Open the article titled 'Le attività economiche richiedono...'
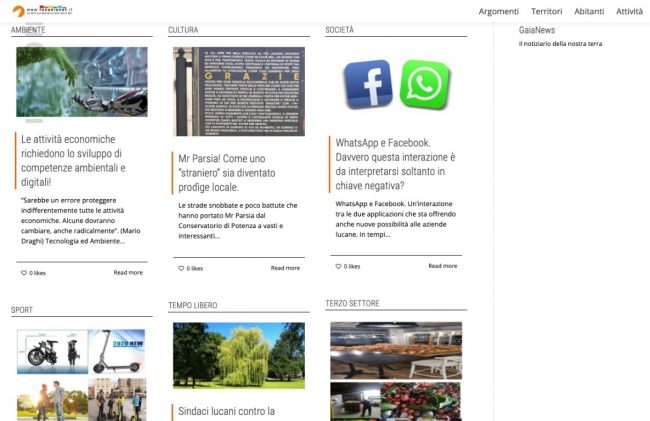The height and width of the screenshot is (421, 650). 73,160
